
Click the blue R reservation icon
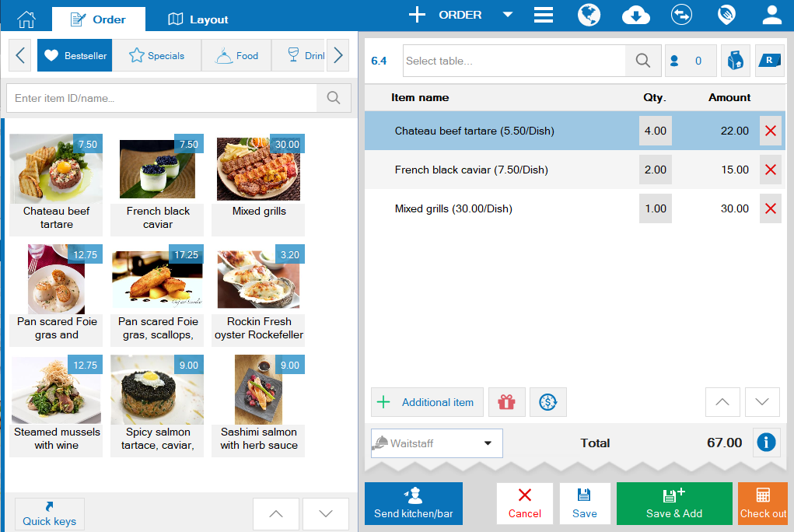point(770,61)
